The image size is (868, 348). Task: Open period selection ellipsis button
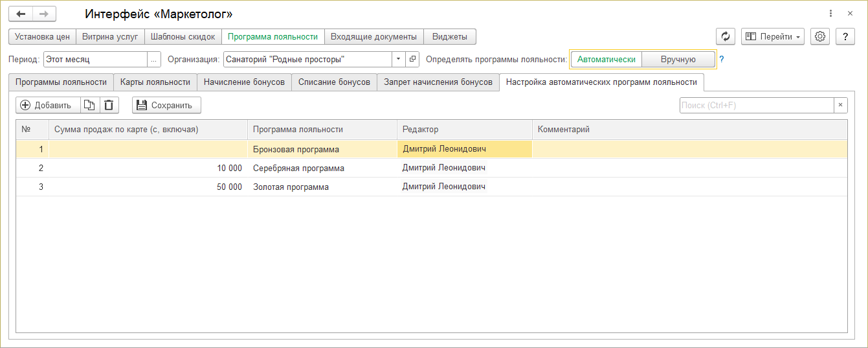tap(153, 60)
